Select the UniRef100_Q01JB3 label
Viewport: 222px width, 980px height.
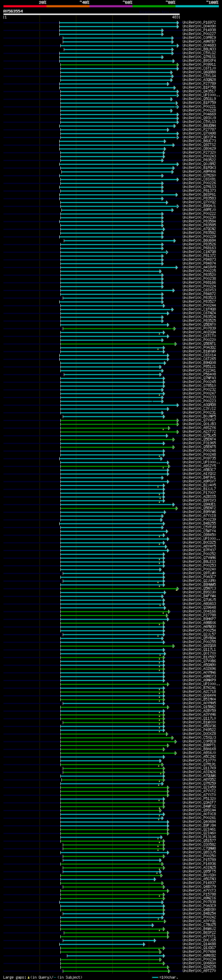[199, 424]
